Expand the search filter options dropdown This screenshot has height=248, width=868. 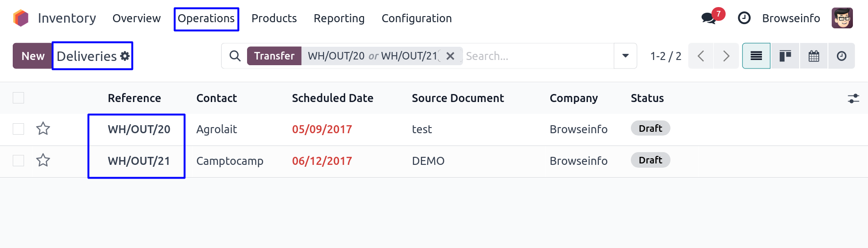[x=626, y=56]
